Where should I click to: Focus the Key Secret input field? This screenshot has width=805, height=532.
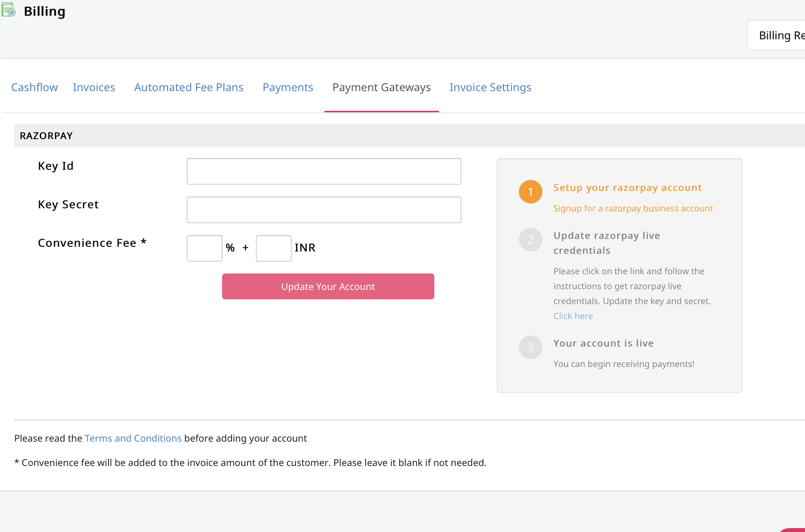[324, 210]
